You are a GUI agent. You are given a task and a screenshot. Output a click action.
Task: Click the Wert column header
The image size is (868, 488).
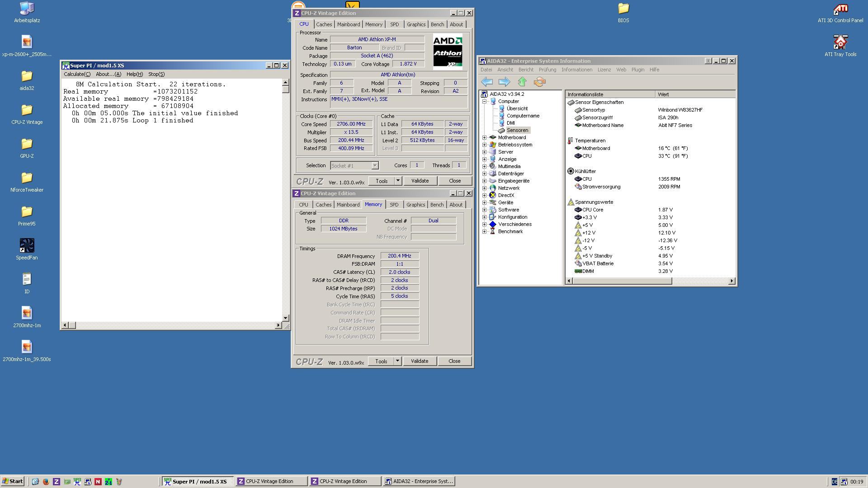coord(695,94)
